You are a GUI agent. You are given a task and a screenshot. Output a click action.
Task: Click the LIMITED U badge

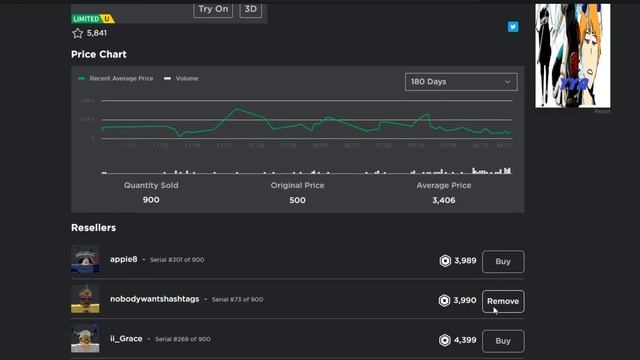point(93,19)
